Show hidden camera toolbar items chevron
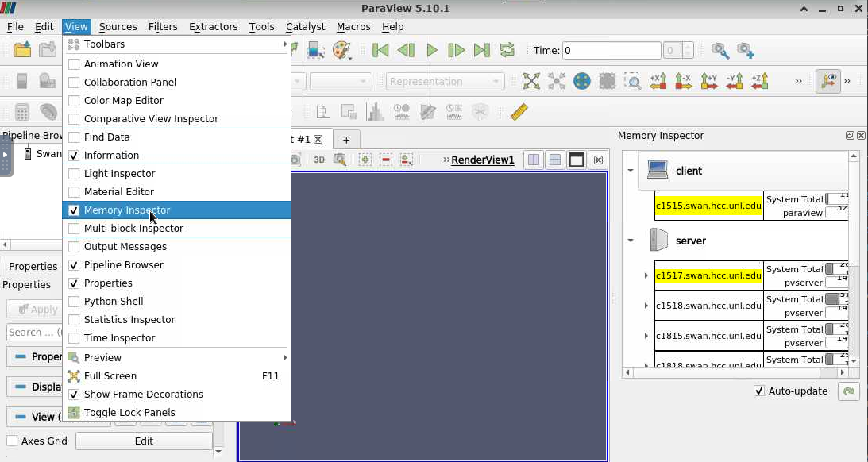868x462 pixels. [798, 81]
